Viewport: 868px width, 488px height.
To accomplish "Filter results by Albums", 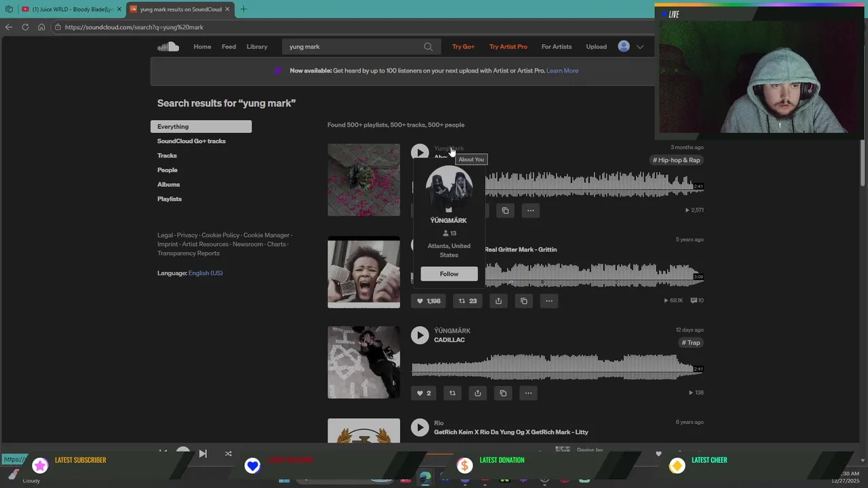I will [169, 184].
